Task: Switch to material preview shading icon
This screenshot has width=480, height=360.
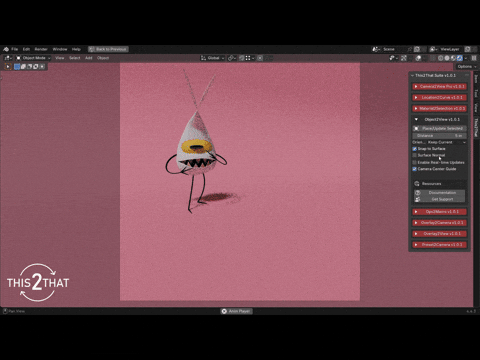Action: 453,58
